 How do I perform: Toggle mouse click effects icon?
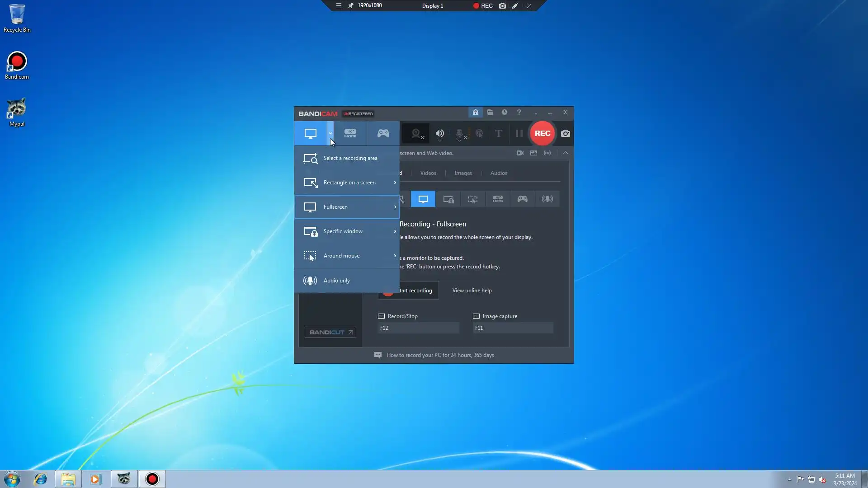tap(479, 133)
